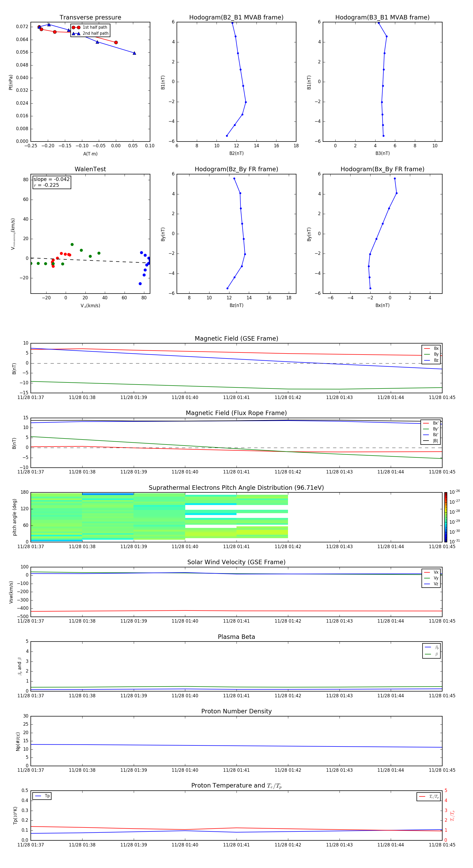Click the '11/28 01:37' tick under GSE field plot
The image size is (473, 868).
click(x=31, y=398)
